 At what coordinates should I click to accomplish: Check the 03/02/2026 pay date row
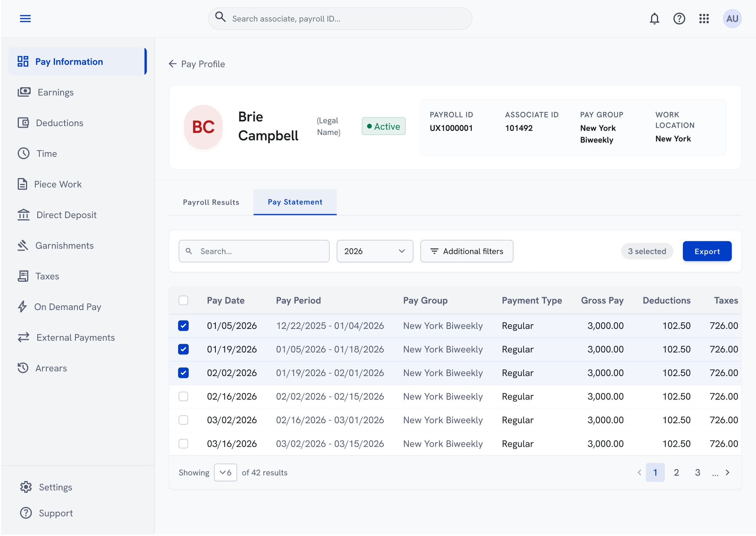(183, 420)
